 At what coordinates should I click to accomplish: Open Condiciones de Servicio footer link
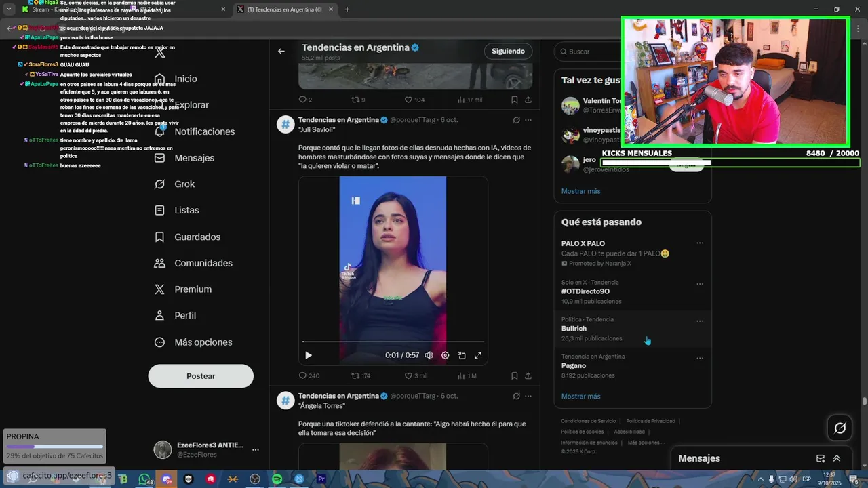[x=589, y=421]
